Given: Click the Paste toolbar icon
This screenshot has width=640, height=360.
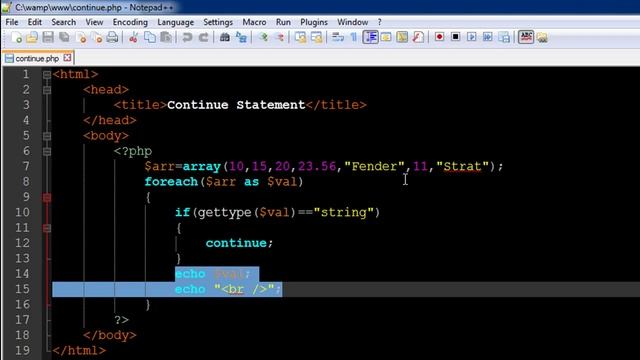Looking at the screenshot, I should click(x=166, y=38).
